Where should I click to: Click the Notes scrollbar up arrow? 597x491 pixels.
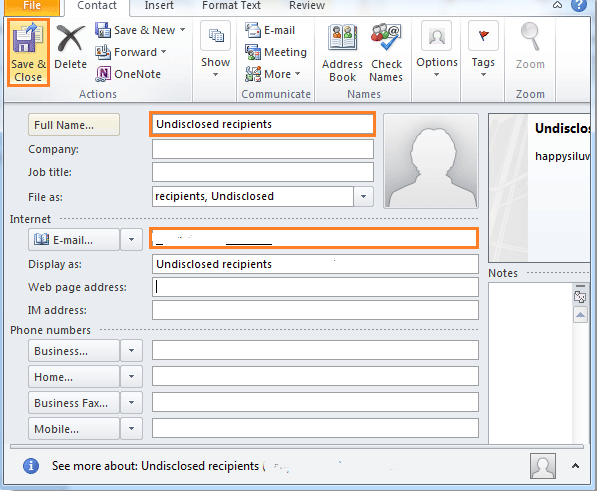580,315
